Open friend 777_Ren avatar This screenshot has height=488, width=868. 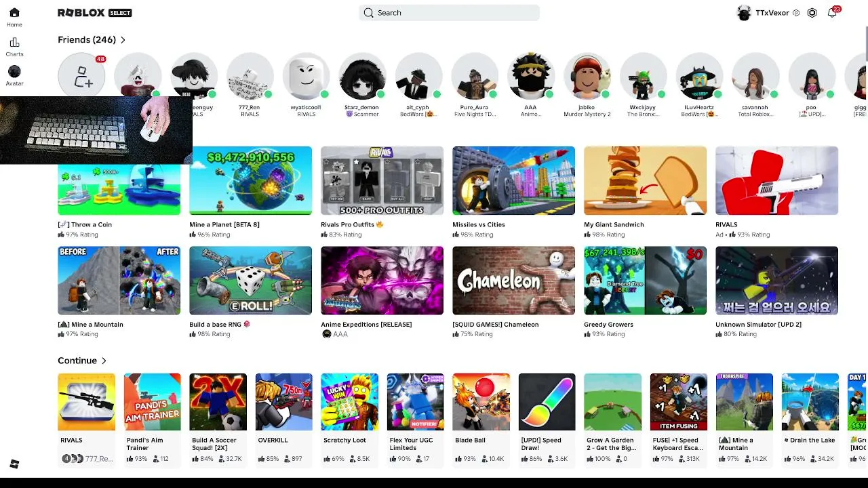pos(250,77)
